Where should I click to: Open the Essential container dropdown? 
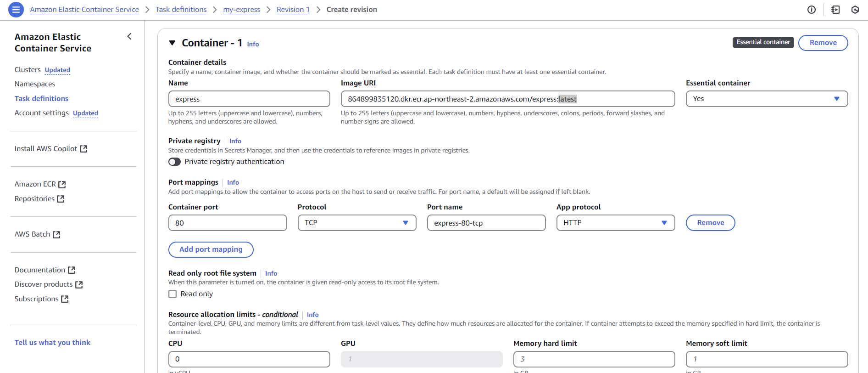click(766, 99)
